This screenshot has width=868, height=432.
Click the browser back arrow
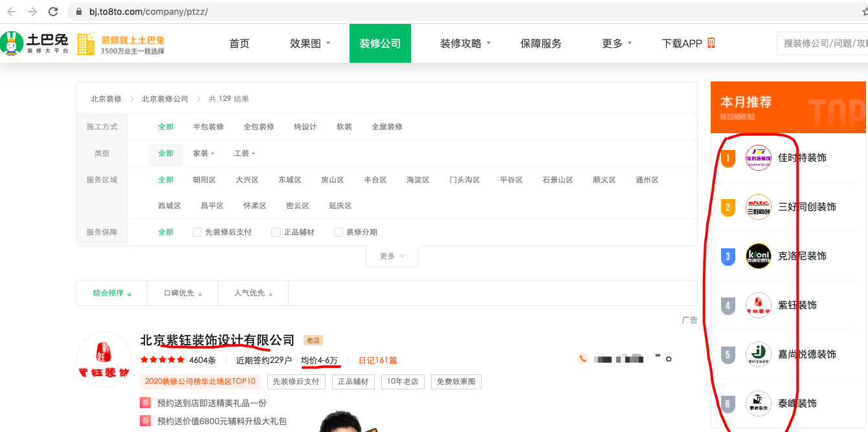coord(12,12)
